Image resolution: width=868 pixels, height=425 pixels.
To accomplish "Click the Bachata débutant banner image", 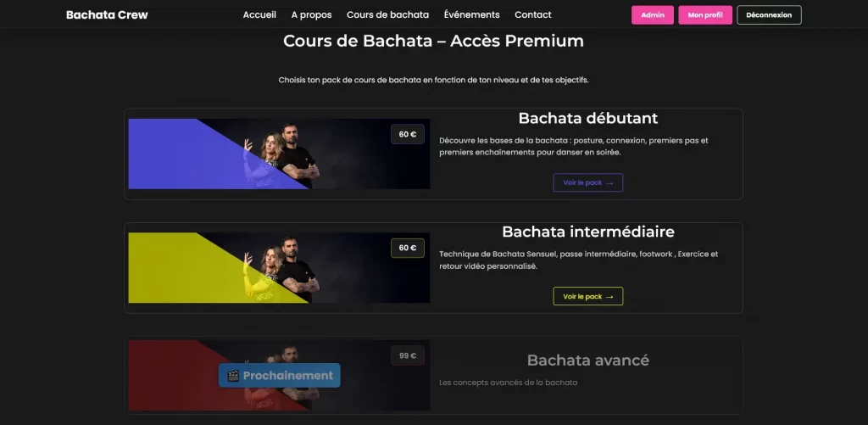I will coord(279,154).
